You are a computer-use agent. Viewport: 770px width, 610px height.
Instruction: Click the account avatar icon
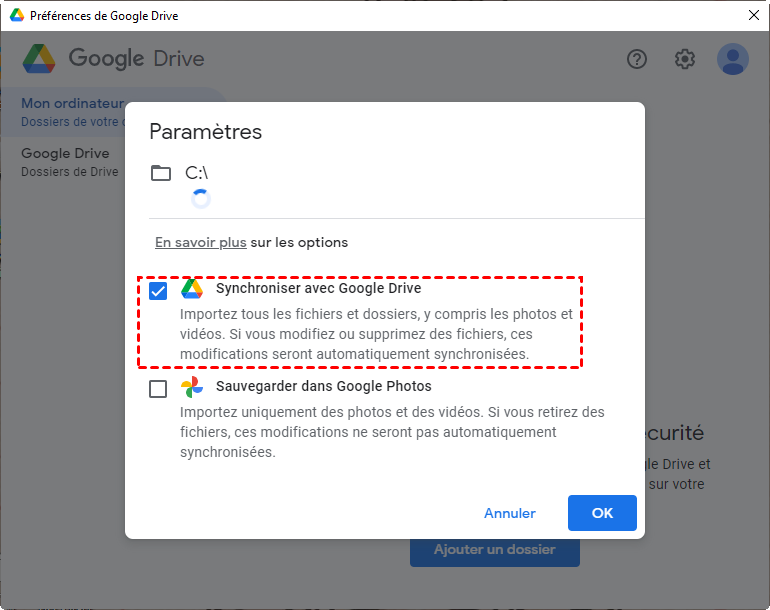[733, 59]
